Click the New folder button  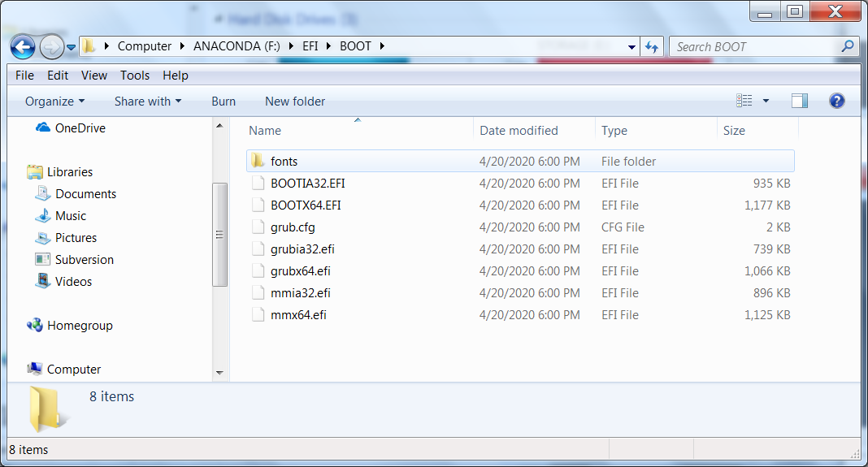coord(295,102)
